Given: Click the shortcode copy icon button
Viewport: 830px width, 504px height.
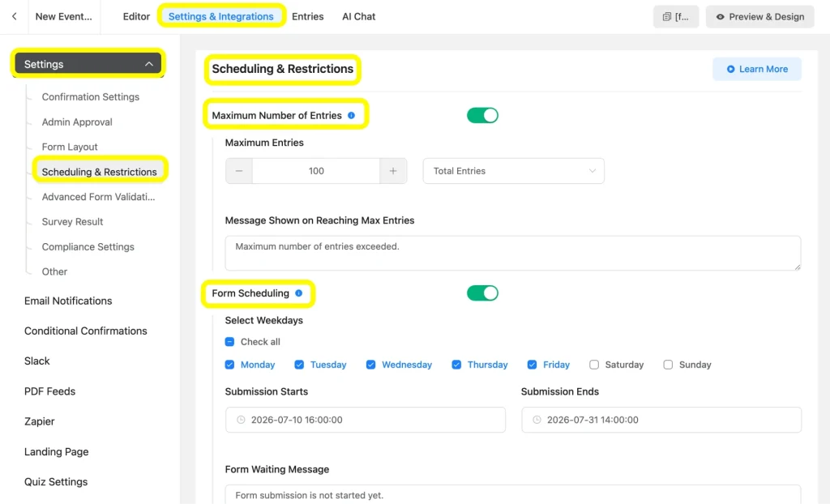Looking at the screenshot, I should pos(675,16).
